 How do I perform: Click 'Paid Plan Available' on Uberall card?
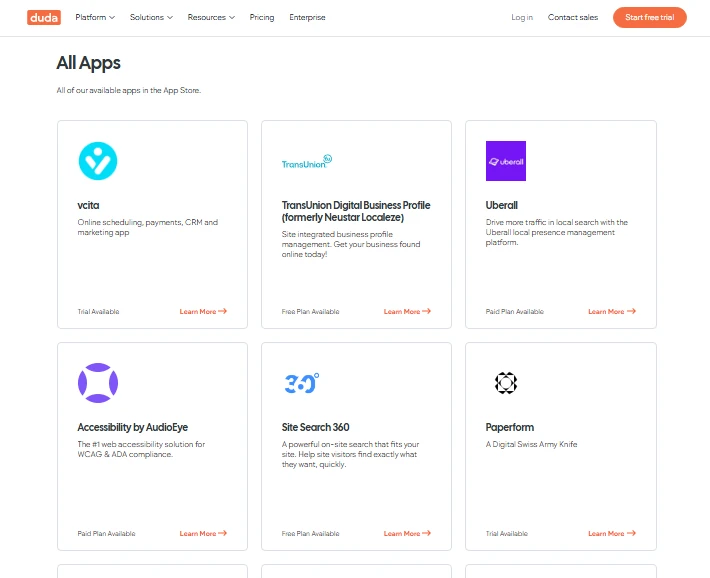[x=514, y=312]
